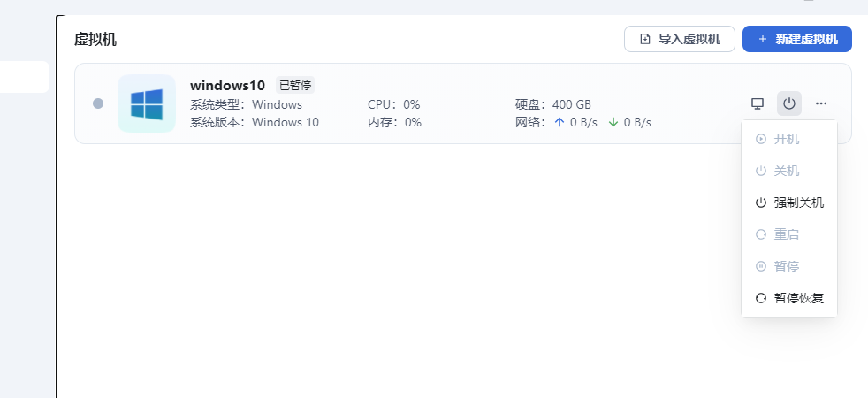Choose 暂停恢复 to resume the VM
Image resolution: width=868 pixels, height=398 pixels.
(x=788, y=298)
